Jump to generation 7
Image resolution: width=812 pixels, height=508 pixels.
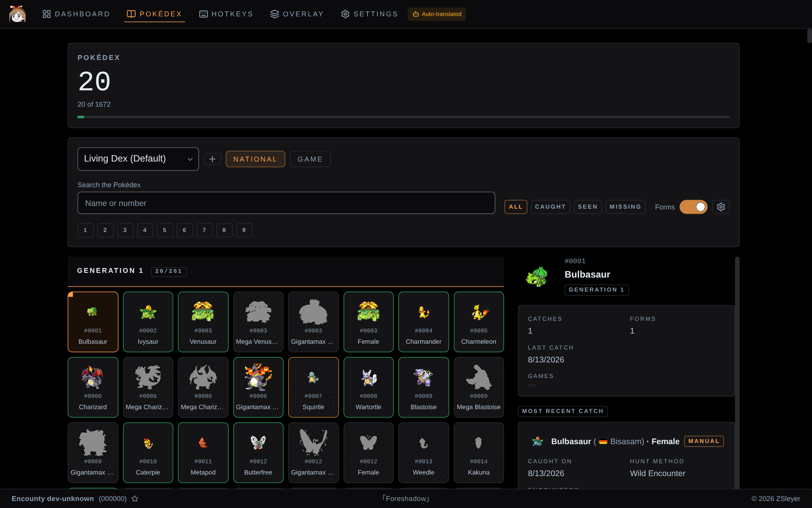pyautogui.click(x=205, y=230)
